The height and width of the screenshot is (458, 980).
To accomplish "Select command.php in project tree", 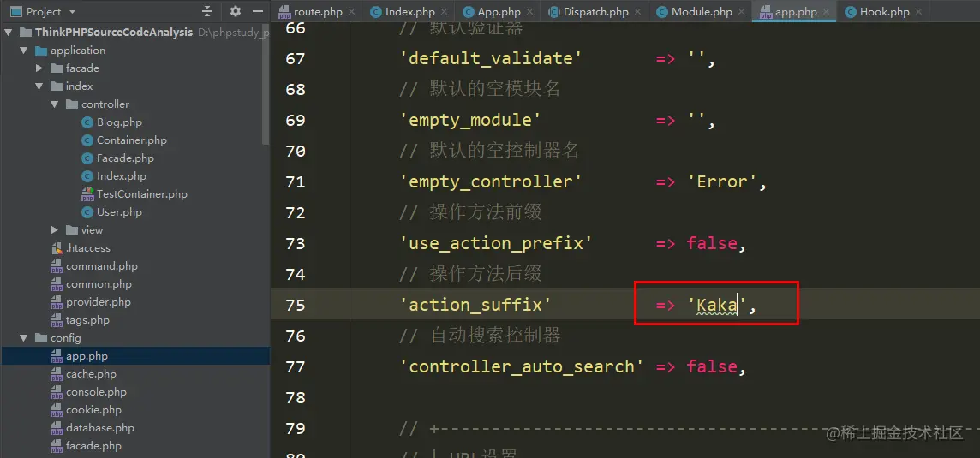I will 101,266.
